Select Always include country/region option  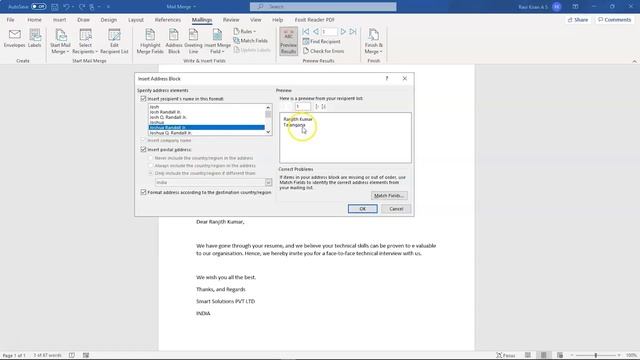click(151, 166)
